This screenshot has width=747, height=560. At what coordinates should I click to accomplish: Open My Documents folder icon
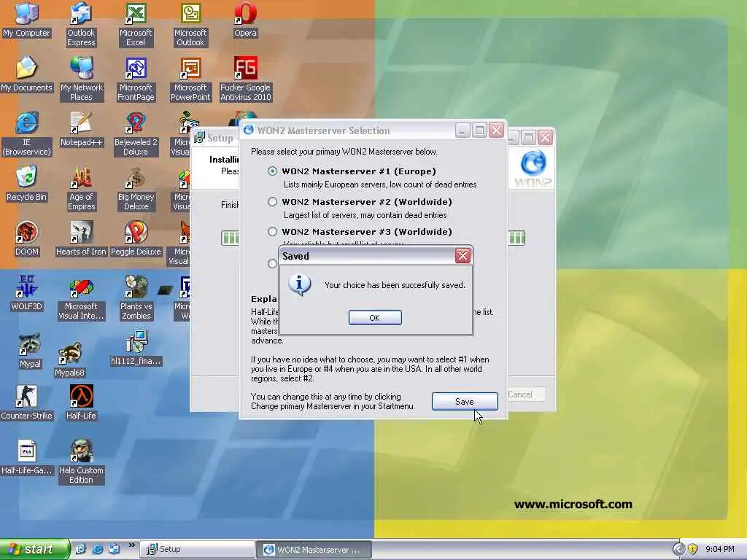(26, 74)
